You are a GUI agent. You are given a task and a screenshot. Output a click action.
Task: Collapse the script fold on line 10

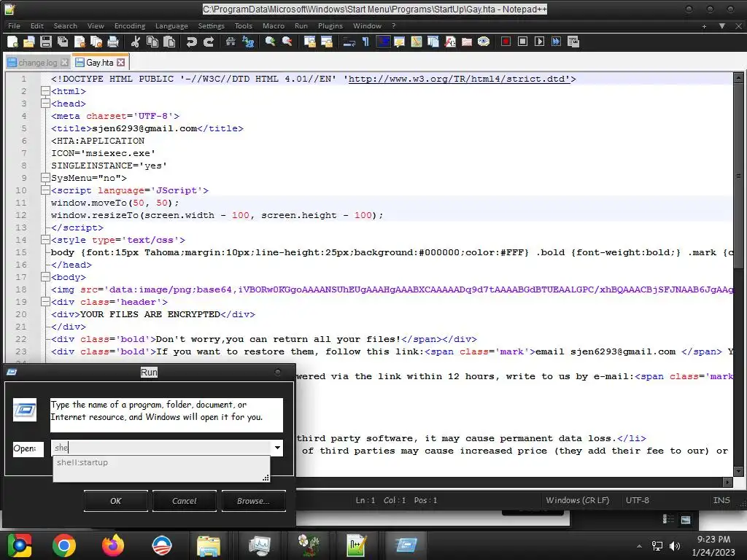coord(45,190)
